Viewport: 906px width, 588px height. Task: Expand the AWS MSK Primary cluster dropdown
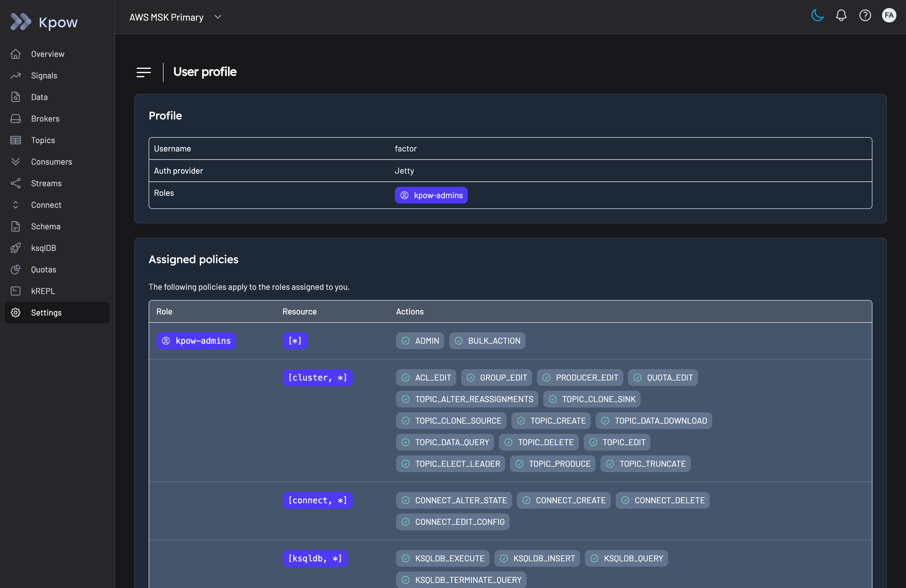[176, 17]
